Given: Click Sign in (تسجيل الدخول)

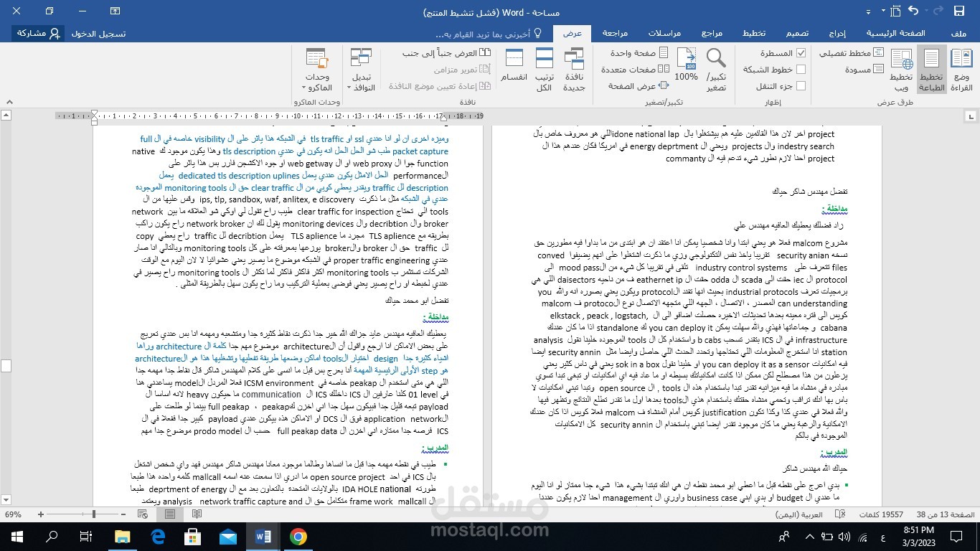Looking at the screenshot, I should (x=98, y=34).
